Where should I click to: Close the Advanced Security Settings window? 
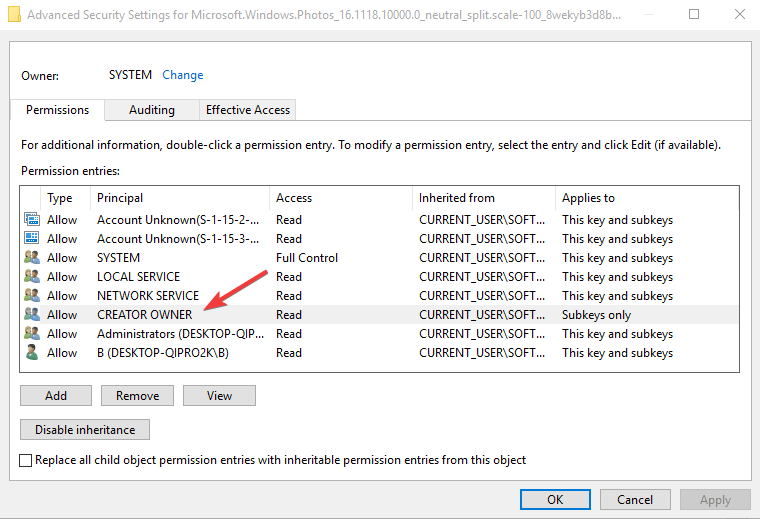[740, 14]
